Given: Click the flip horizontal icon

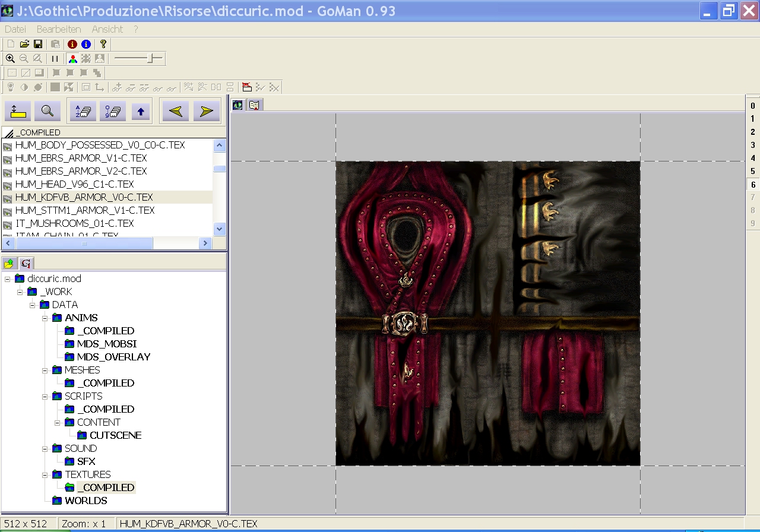Looking at the screenshot, I should [216, 87].
